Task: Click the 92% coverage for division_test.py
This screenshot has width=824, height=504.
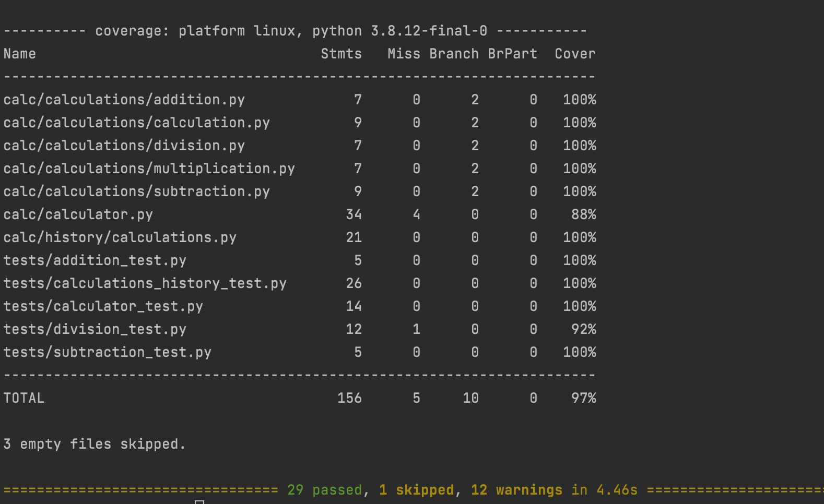Action: 584,329
